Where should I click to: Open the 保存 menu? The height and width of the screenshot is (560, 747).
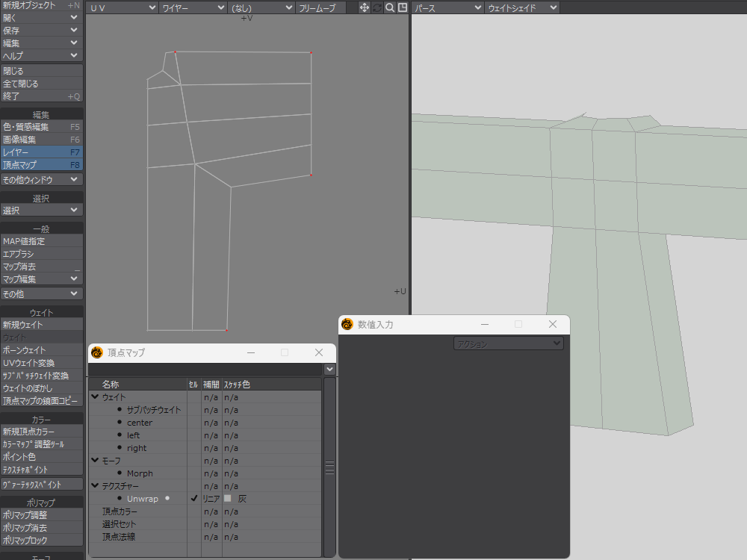(41, 31)
